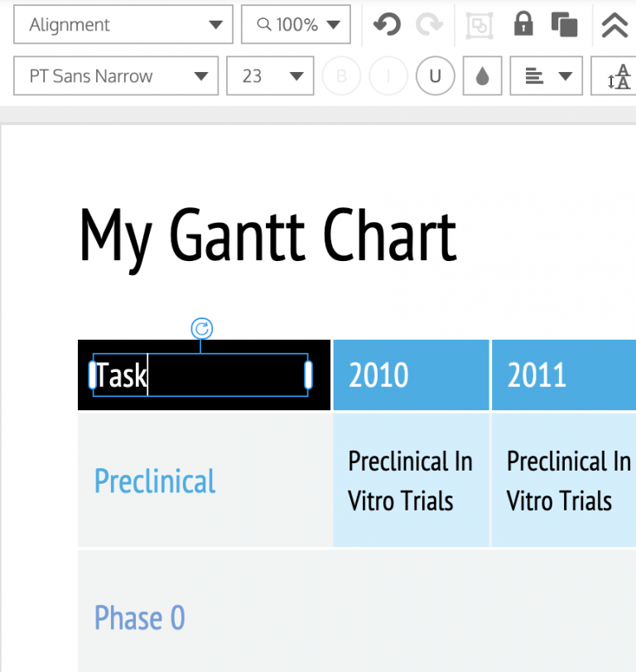Adjust line spacing settings
636x672 pixels.
[x=616, y=75]
